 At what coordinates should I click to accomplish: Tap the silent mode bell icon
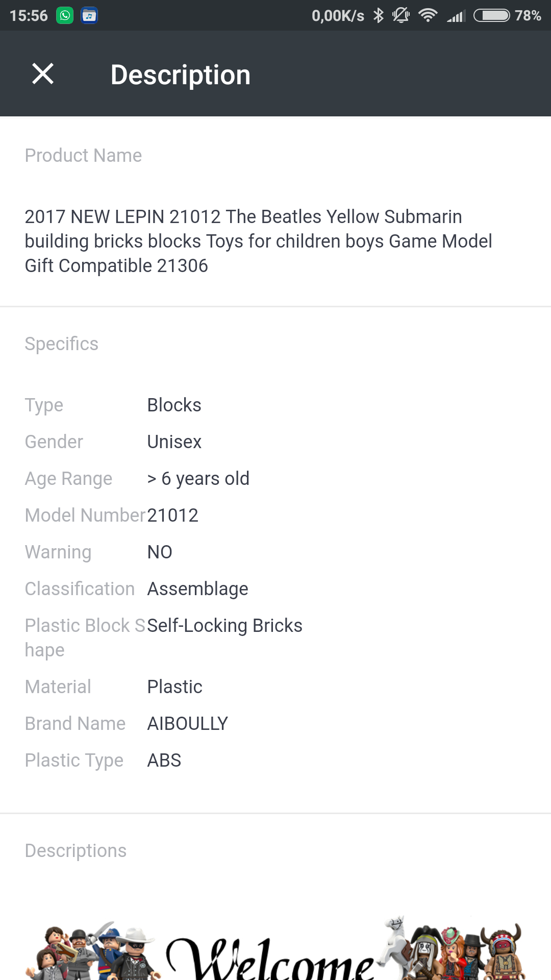401,16
